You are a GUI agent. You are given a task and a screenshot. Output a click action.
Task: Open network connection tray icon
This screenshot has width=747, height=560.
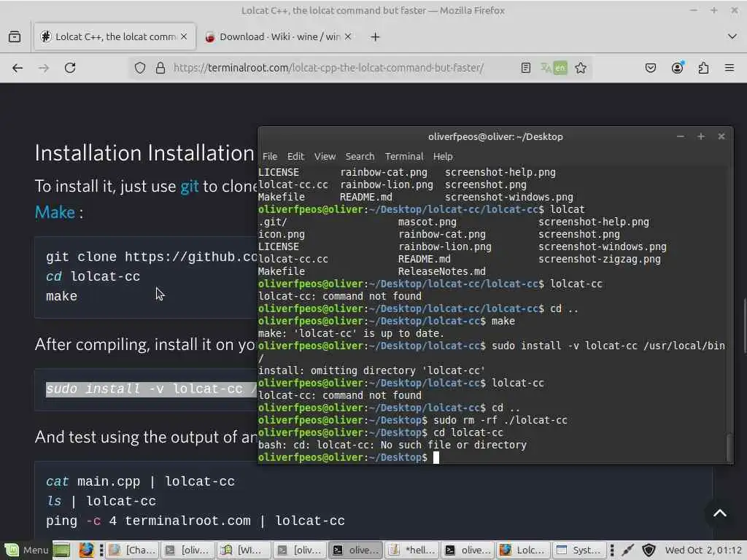pos(628,550)
